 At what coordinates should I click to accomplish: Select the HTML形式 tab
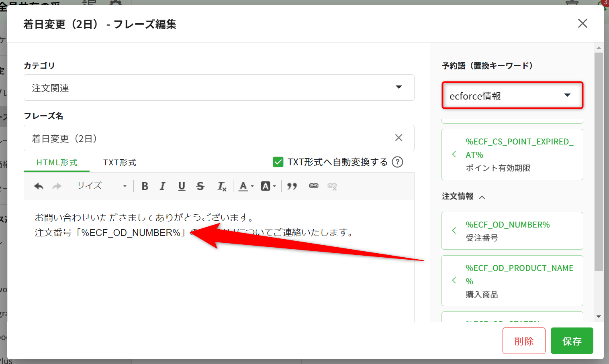57,163
